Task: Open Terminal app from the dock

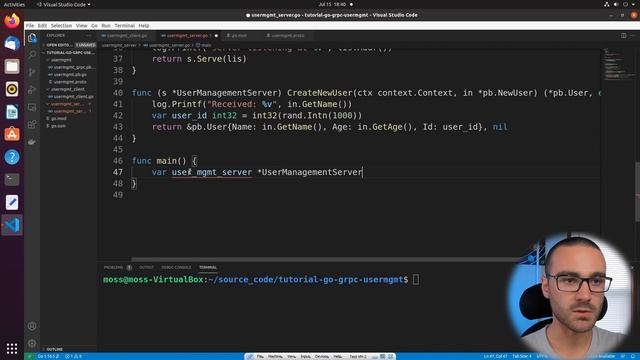Action: (12, 180)
